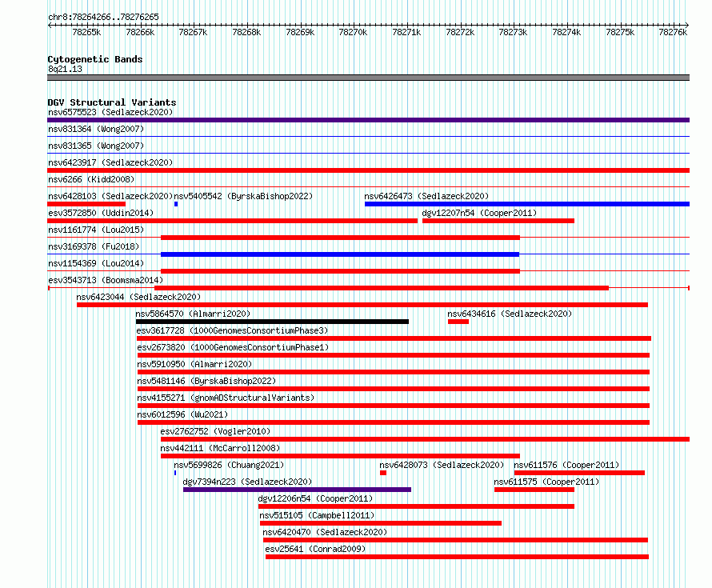
Task: Select the black nsv5864570 variant bar
Action: coord(272,322)
